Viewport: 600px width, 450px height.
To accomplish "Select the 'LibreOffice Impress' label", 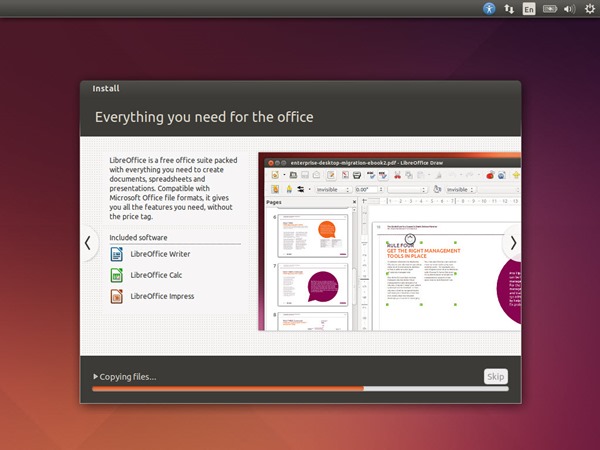I will [162, 296].
